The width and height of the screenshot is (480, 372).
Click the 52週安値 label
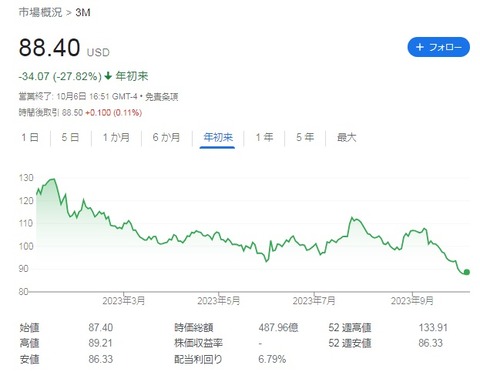click(x=350, y=343)
